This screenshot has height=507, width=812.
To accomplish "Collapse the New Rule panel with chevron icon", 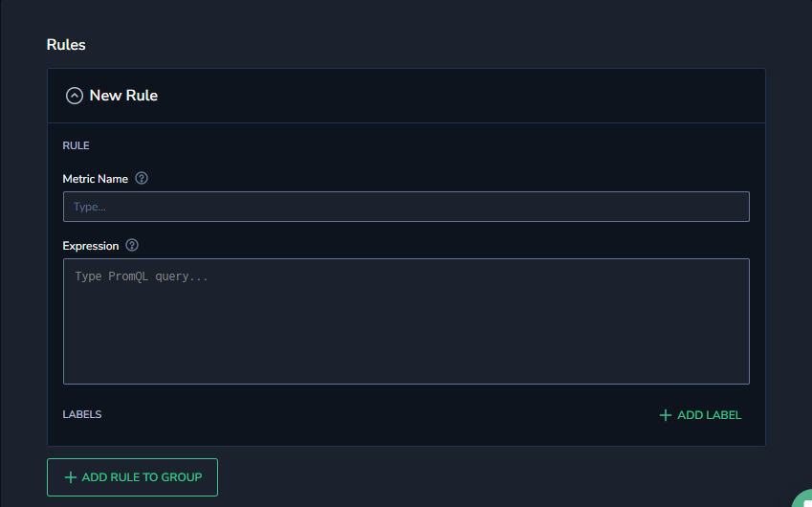I will [x=74, y=96].
